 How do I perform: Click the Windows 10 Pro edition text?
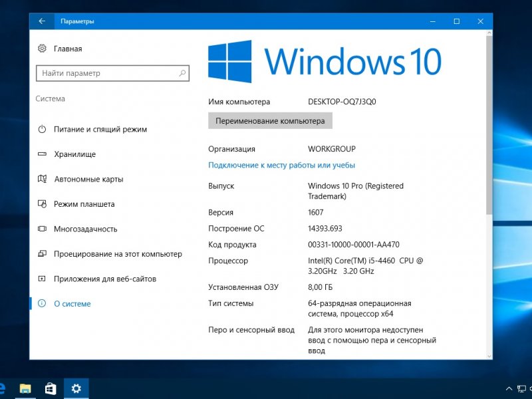pyautogui.click(x=356, y=191)
